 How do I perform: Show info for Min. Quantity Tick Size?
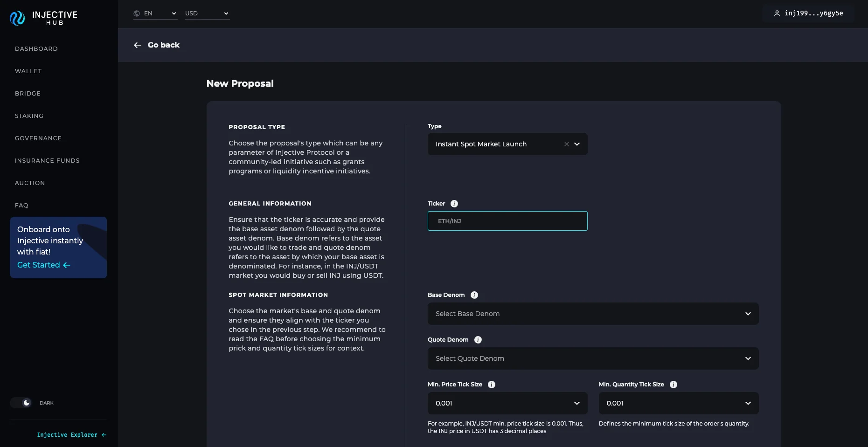pyautogui.click(x=674, y=385)
